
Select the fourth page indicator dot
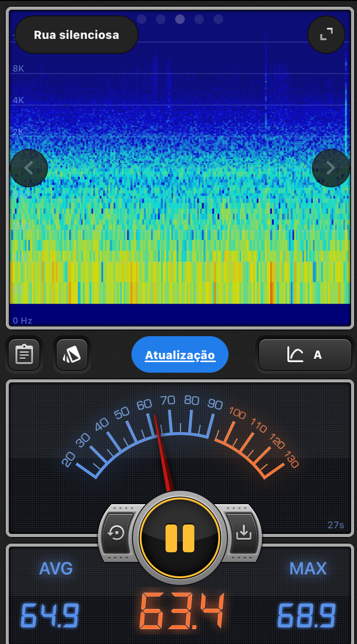click(x=199, y=19)
